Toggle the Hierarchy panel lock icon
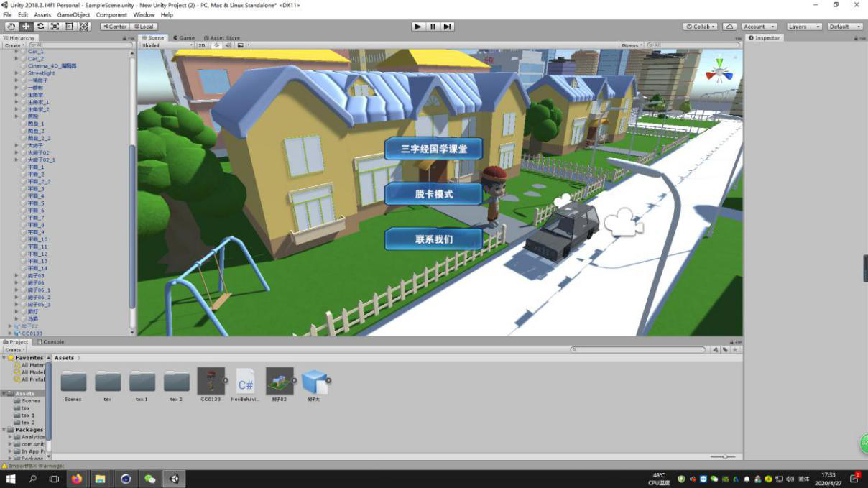Viewport: 868px width, 488px height. click(x=124, y=38)
